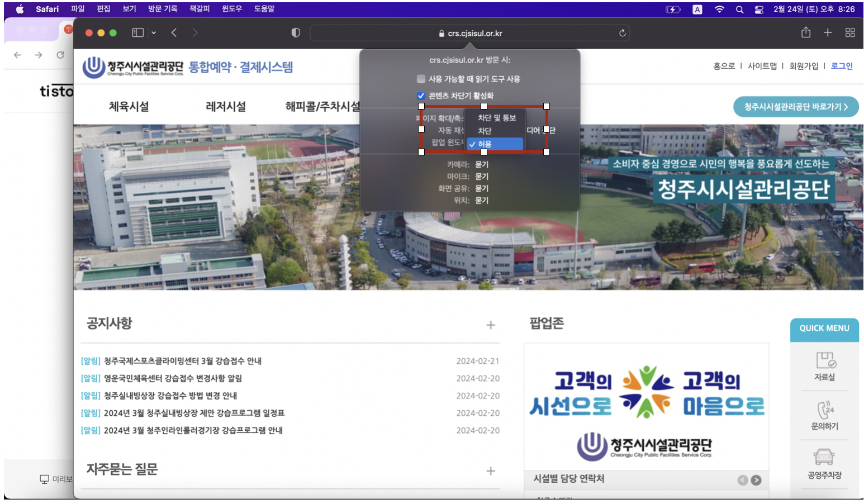Show the previous contact in 시설별 담당 연락처
Screen dimensions: 864x504
[x=743, y=480]
